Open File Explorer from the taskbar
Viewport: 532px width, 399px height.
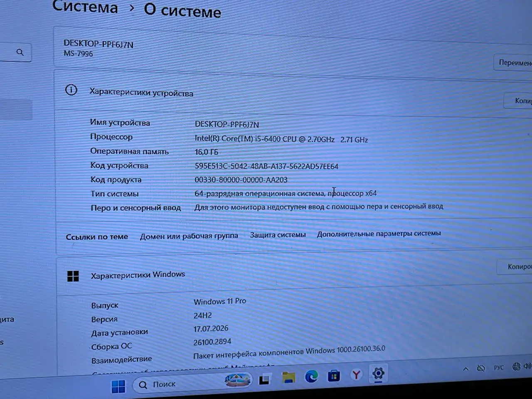[x=288, y=377]
